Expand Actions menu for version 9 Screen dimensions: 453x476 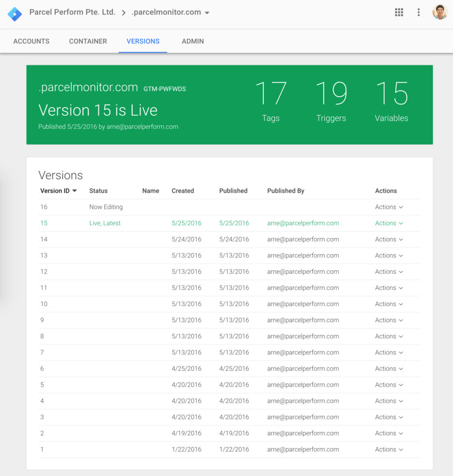[x=389, y=321]
